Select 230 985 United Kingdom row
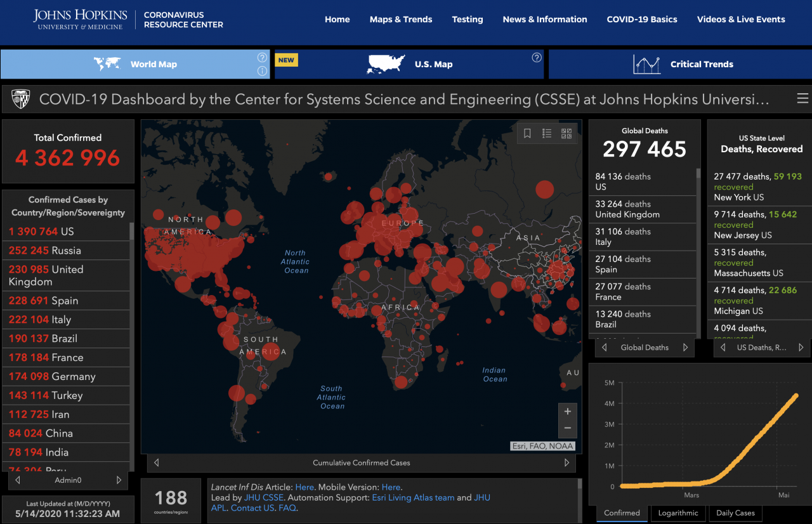 66,275
